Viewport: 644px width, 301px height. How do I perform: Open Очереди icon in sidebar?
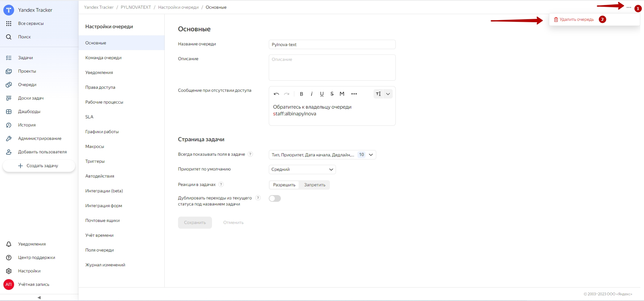click(x=9, y=85)
